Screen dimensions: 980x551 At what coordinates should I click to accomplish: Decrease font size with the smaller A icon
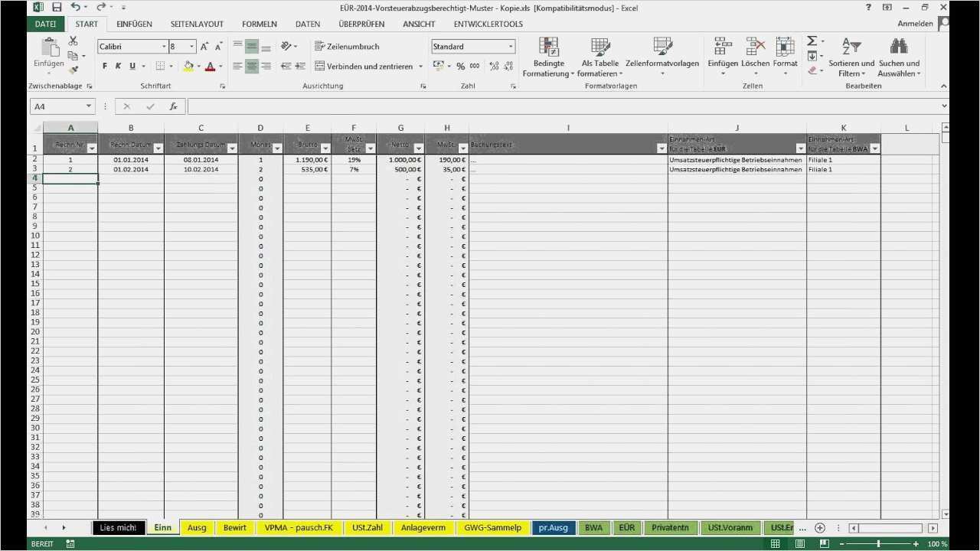click(x=218, y=47)
